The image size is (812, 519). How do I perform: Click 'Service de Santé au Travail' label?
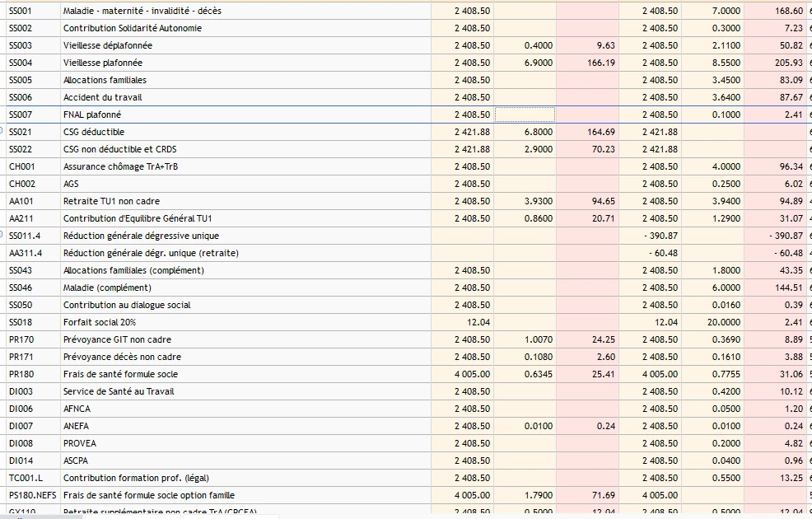tap(119, 391)
